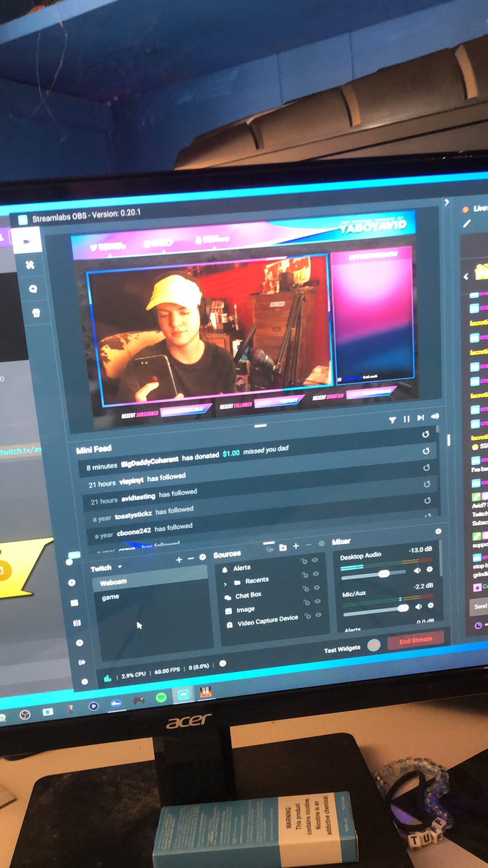Open the Editor tab in left sidebar

(x=28, y=241)
